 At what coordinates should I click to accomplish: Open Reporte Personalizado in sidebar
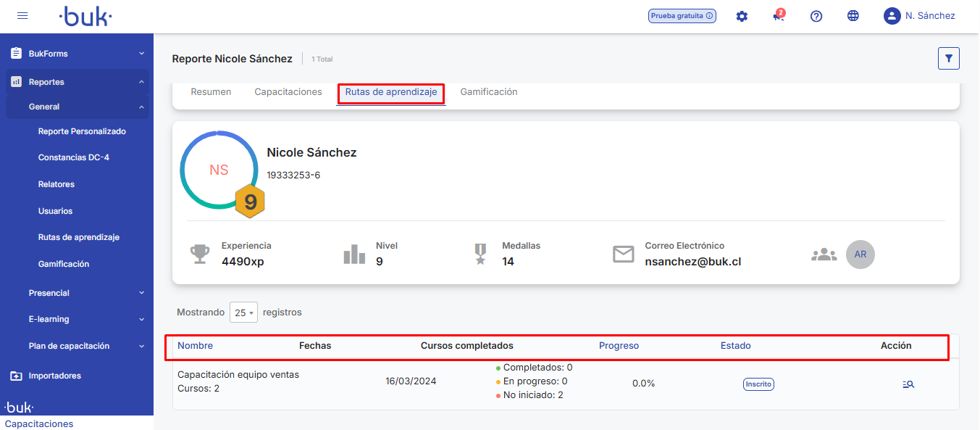coord(82,131)
